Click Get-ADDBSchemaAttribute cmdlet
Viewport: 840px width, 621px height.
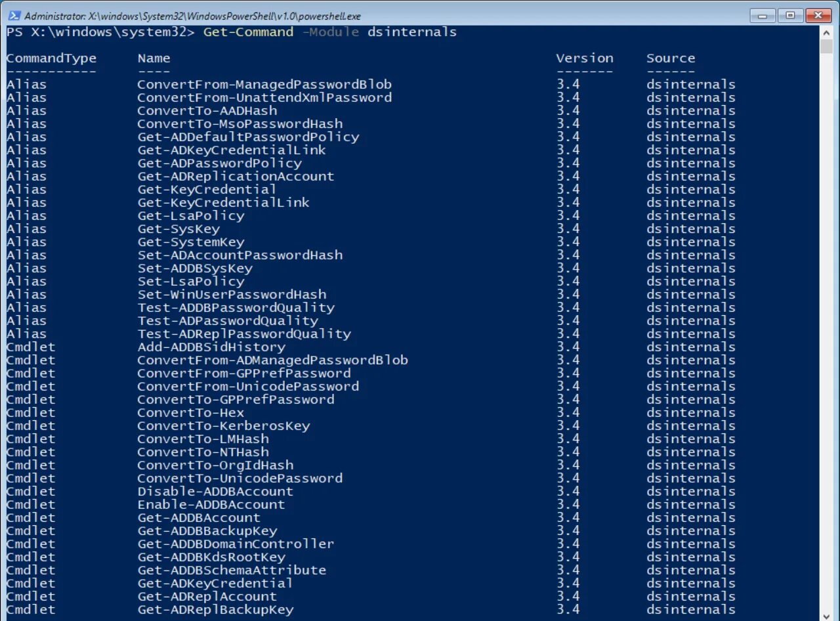tap(232, 570)
